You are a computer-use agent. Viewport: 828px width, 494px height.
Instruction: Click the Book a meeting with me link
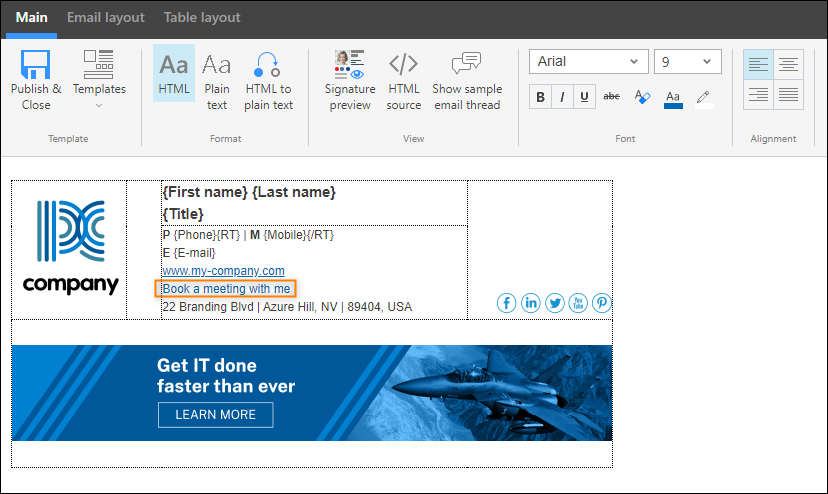[226, 288]
